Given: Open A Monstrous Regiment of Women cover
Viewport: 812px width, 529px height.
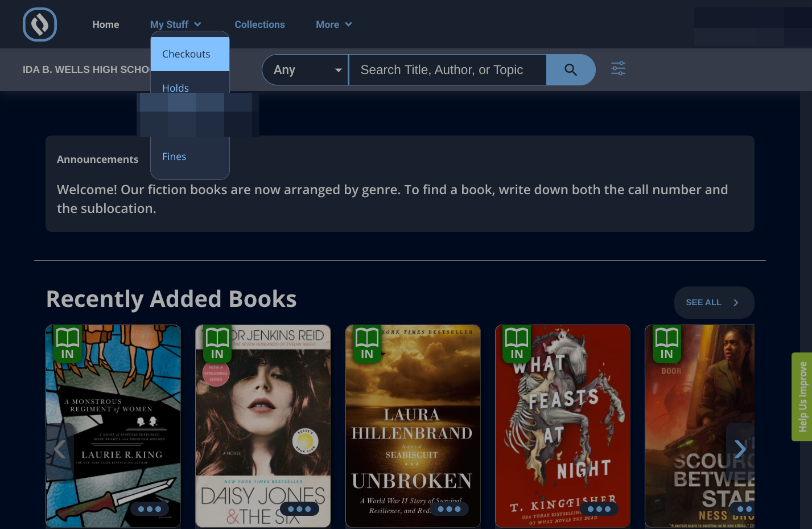Looking at the screenshot, I should (x=113, y=426).
